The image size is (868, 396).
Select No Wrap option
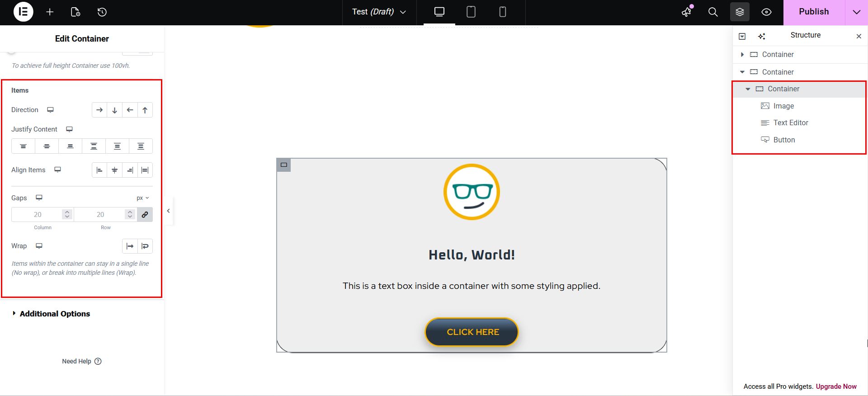point(130,246)
